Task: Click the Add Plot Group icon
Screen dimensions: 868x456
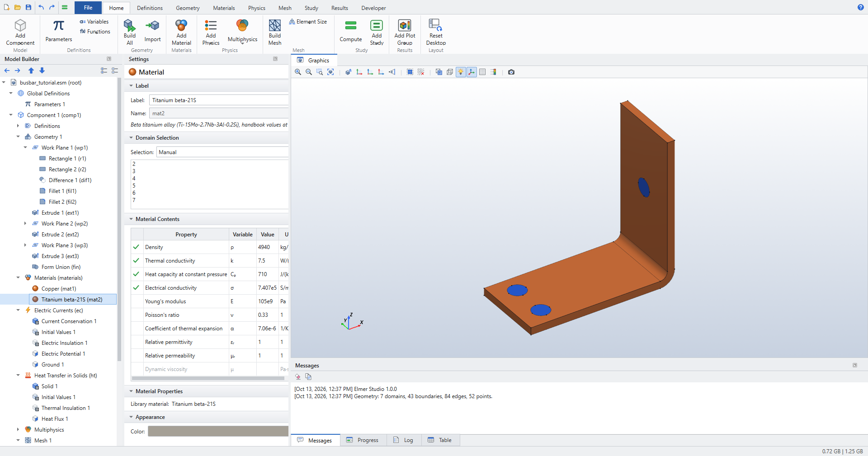Action: click(x=405, y=32)
